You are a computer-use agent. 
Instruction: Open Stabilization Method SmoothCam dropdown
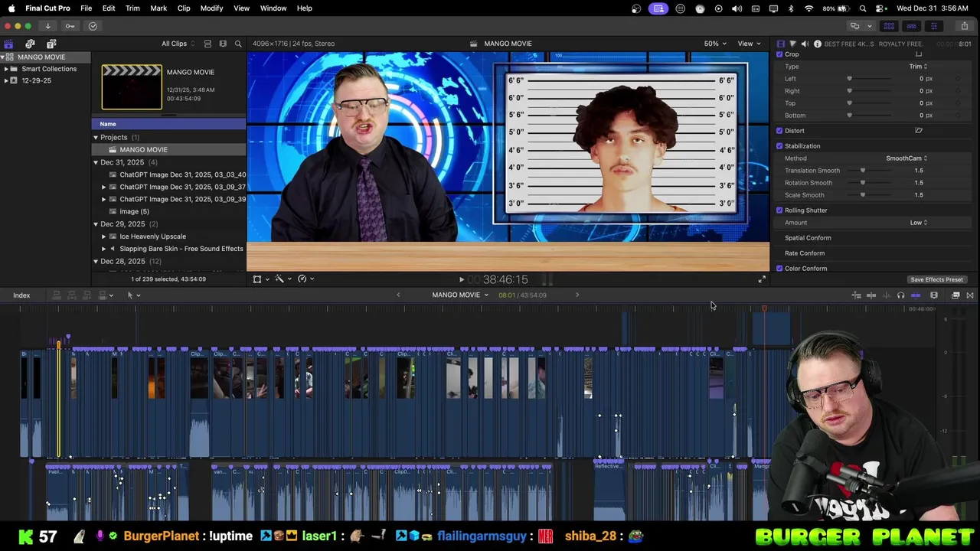pos(906,158)
